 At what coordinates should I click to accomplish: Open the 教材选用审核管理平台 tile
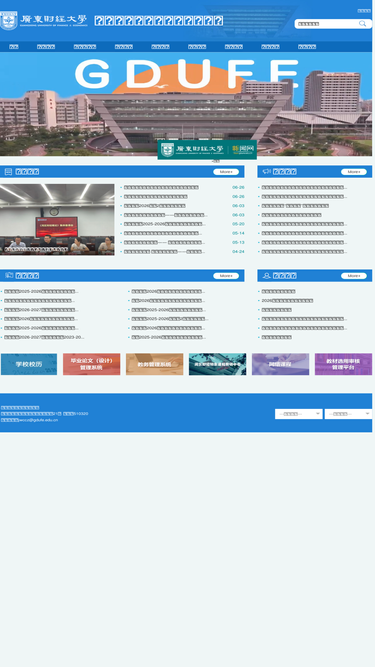[x=343, y=364]
